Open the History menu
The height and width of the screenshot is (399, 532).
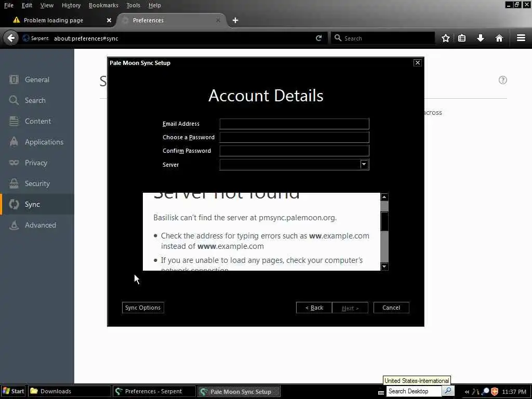(71, 5)
